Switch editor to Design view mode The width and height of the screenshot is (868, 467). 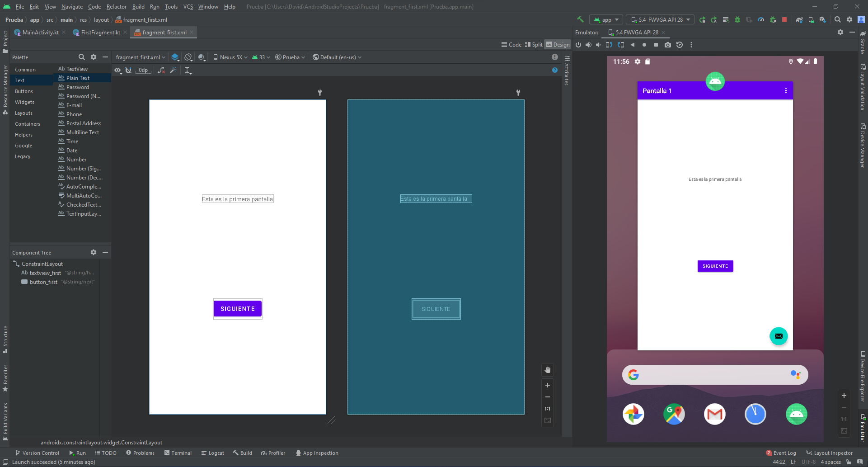pos(558,44)
